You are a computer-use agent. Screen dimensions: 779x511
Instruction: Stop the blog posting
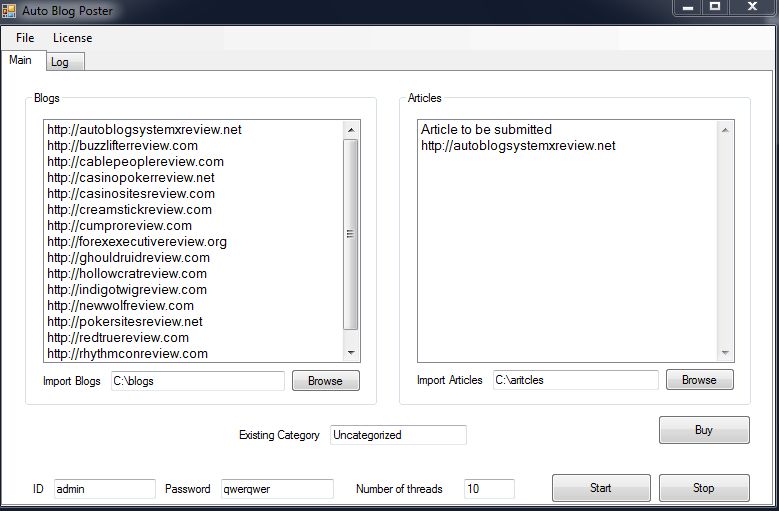(x=704, y=488)
